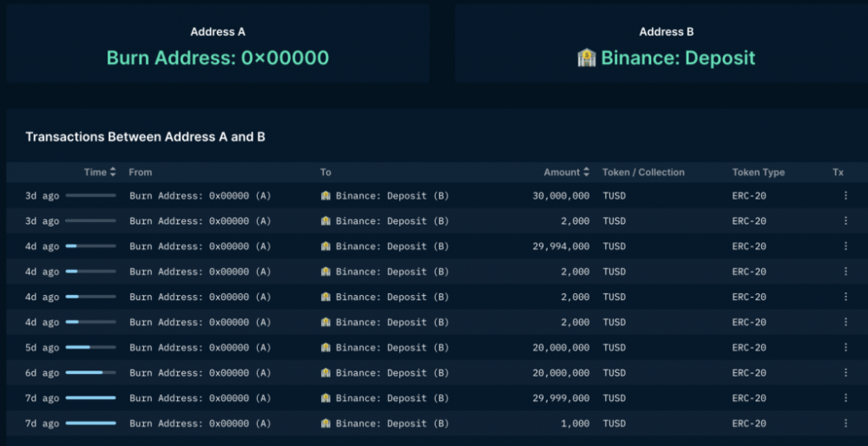The height and width of the screenshot is (446, 868).
Task: Click the To column header
Action: [x=325, y=172]
